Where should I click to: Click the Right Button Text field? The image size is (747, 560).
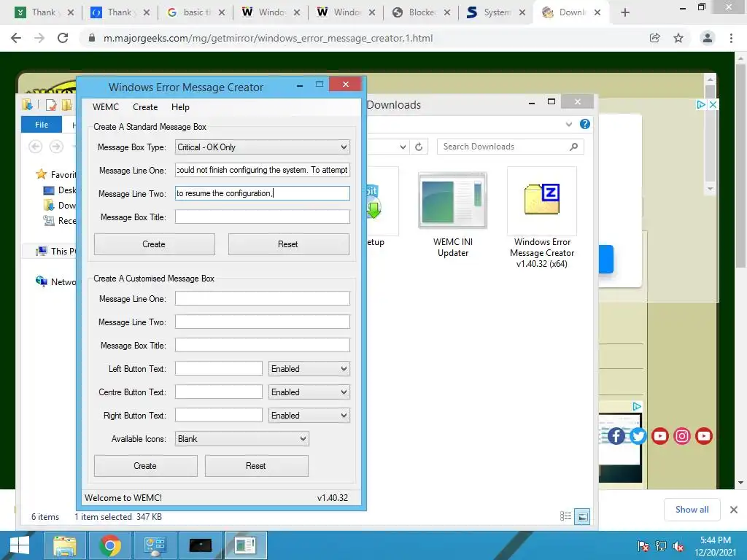pos(219,415)
